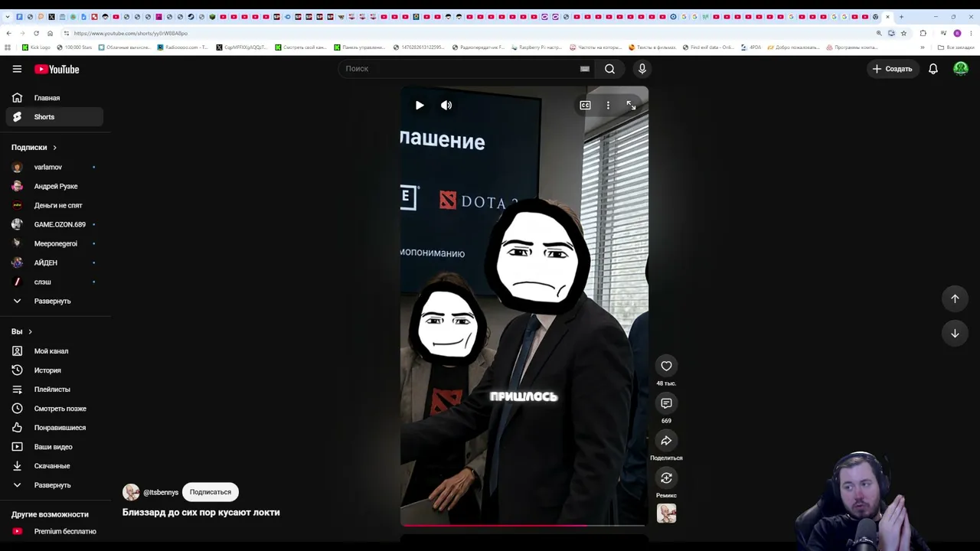This screenshot has height=551, width=980.
Task: Expand the Вы section header
Action: pos(21,331)
